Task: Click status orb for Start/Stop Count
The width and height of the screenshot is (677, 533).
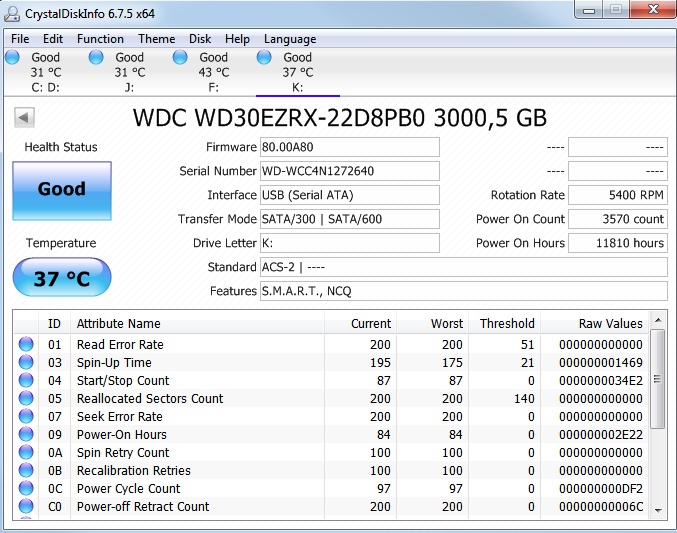Action: 26,380
